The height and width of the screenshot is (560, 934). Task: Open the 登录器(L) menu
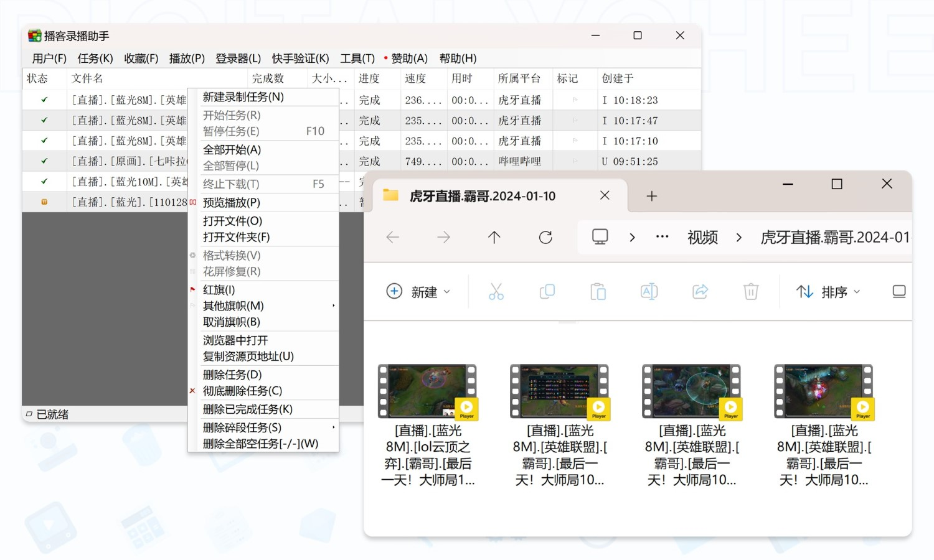(x=238, y=58)
